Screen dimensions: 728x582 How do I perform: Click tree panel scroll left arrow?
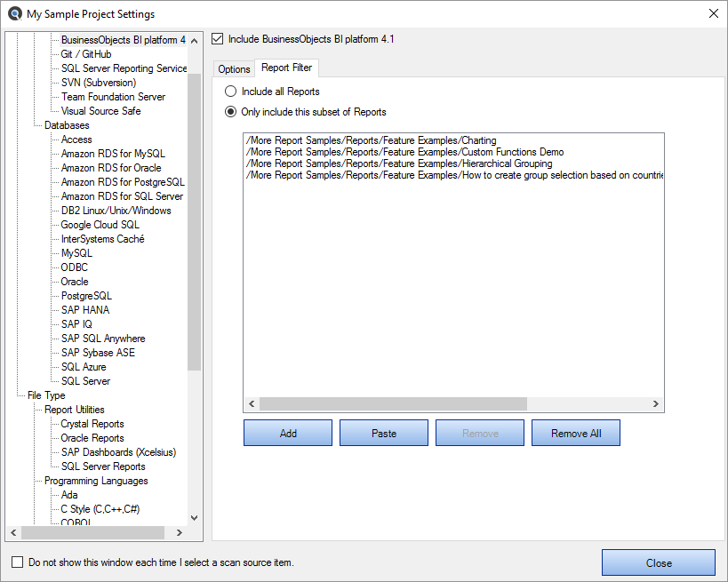pyautogui.click(x=13, y=533)
